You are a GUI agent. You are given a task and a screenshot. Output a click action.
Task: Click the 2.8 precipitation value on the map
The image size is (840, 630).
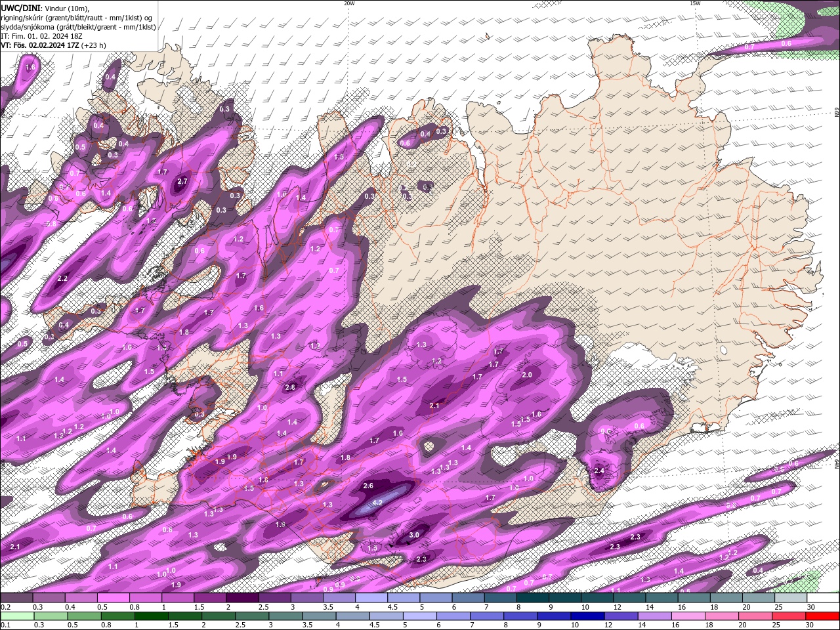pyautogui.click(x=290, y=387)
